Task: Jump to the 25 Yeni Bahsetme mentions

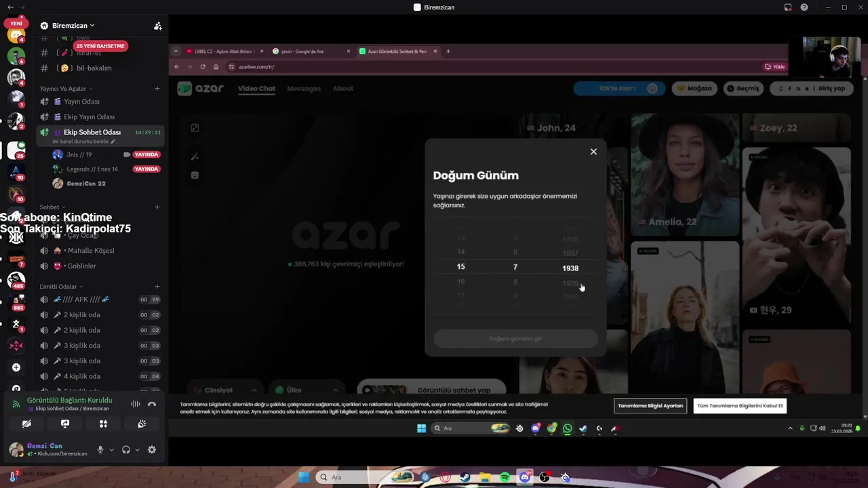Action: [100, 46]
